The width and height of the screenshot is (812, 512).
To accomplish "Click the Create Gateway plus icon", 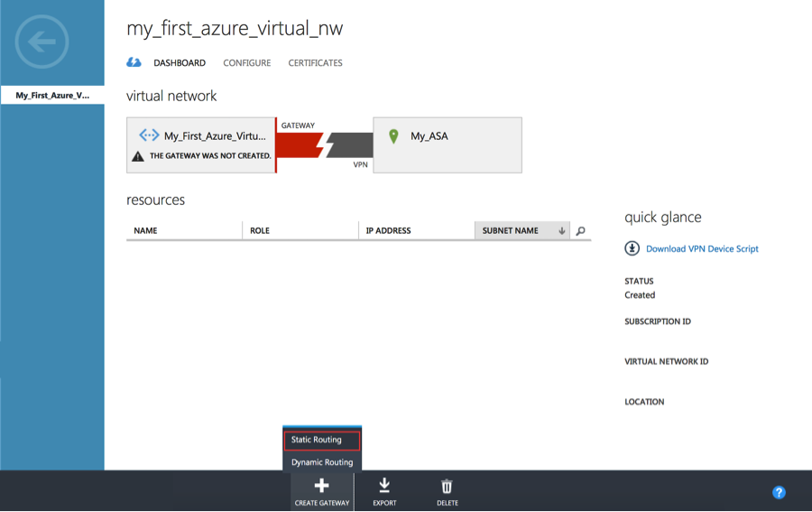I will coord(321,486).
